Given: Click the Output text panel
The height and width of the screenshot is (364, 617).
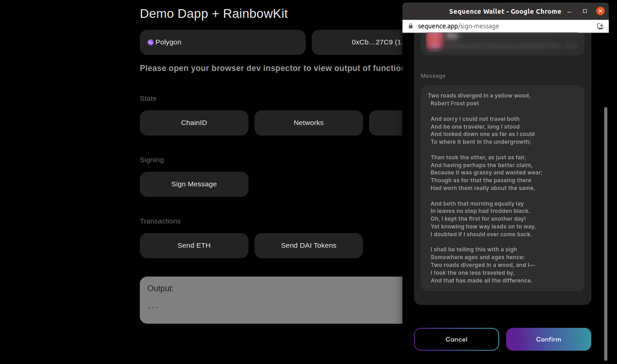Looking at the screenshot, I should pos(271,300).
